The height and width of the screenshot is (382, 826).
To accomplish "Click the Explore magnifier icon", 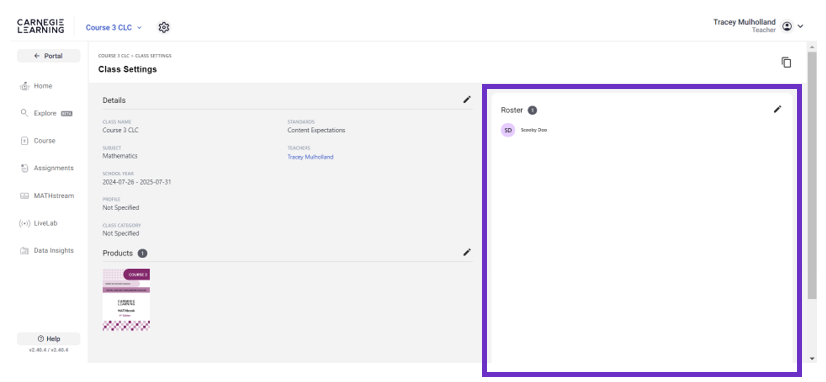I will tap(24, 113).
